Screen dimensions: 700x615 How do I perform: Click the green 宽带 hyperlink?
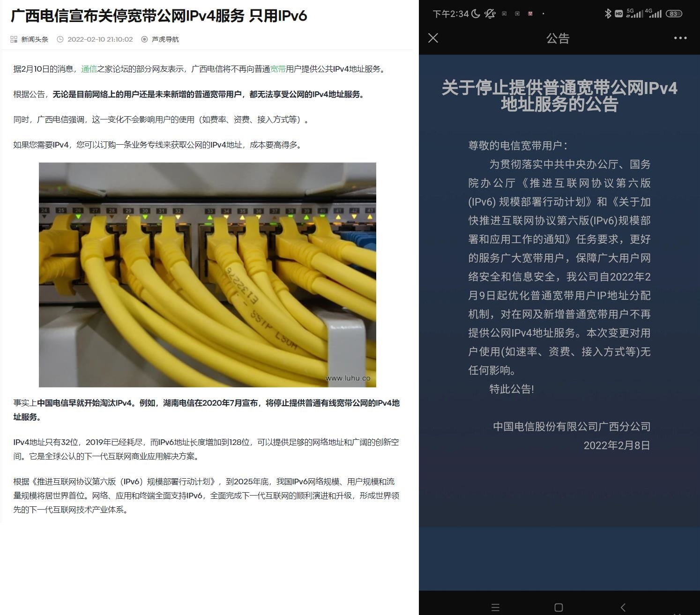tap(278, 69)
